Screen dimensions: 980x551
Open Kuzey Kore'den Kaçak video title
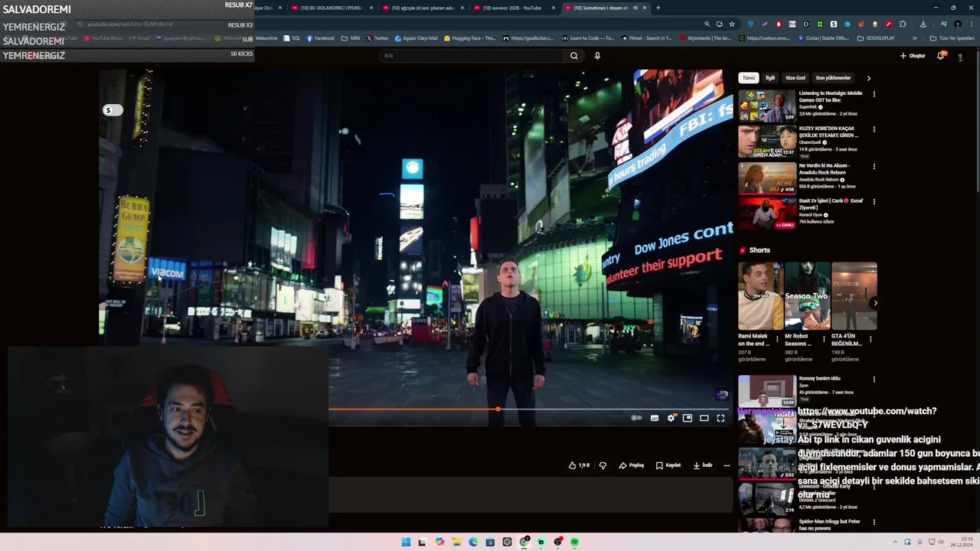point(828,132)
